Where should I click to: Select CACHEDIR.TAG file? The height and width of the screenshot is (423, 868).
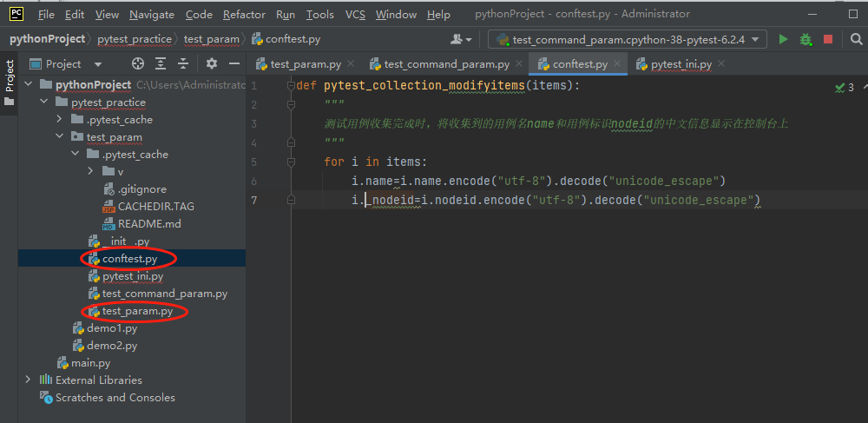point(156,207)
